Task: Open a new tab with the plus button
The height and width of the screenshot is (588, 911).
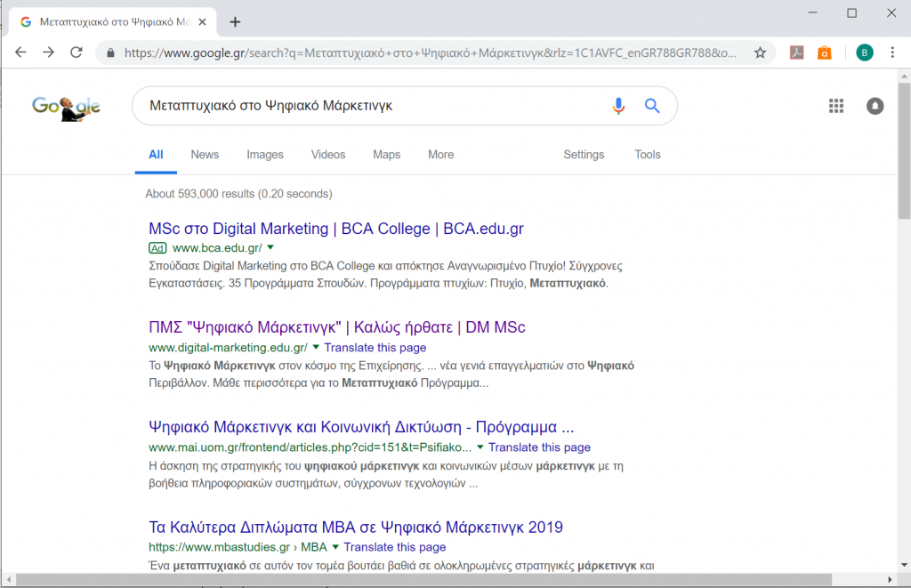Action: (235, 22)
